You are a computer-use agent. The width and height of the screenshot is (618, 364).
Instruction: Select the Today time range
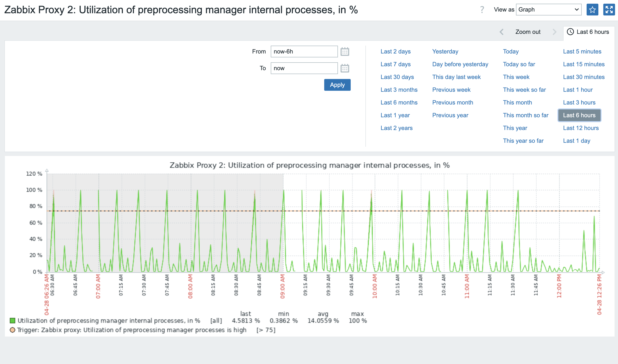pyautogui.click(x=511, y=52)
